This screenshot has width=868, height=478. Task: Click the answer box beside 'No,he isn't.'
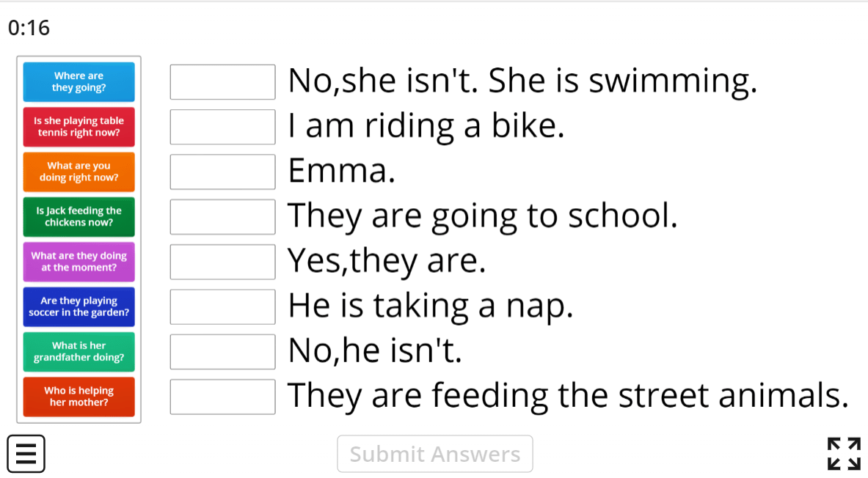pyautogui.click(x=222, y=352)
